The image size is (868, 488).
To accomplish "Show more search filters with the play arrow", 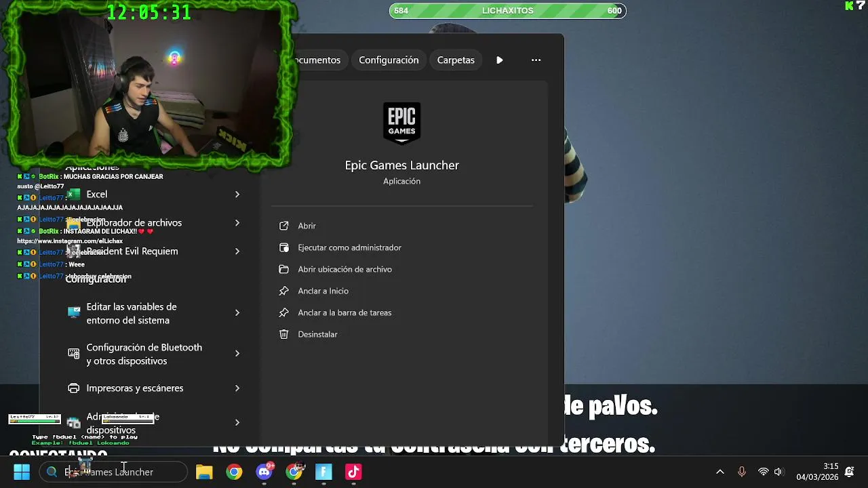I will (500, 60).
